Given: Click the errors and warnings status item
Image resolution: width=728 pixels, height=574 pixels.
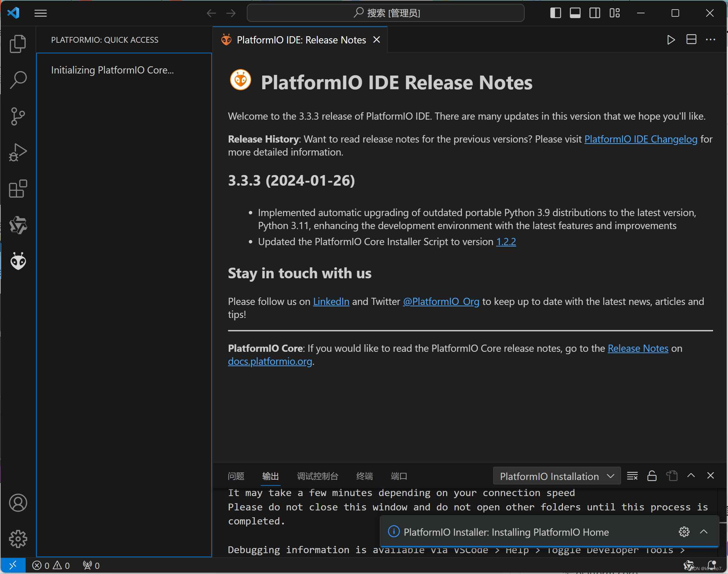Looking at the screenshot, I should click(x=51, y=565).
